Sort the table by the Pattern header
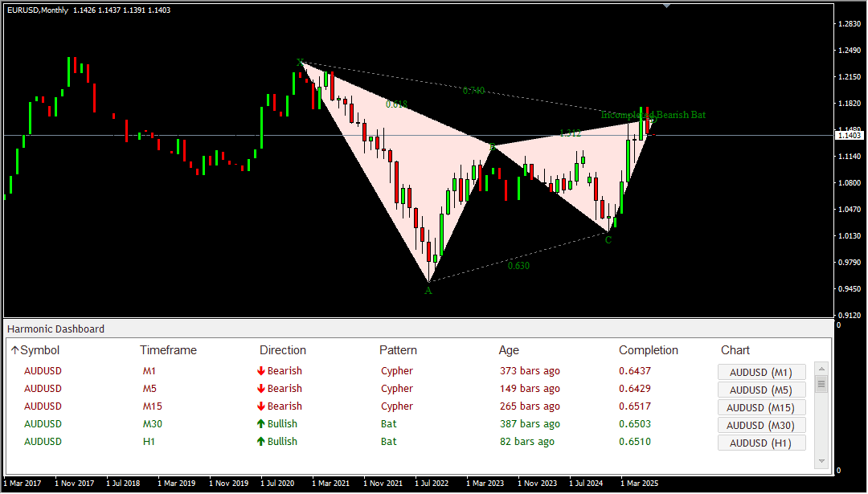 pos(398,350)
